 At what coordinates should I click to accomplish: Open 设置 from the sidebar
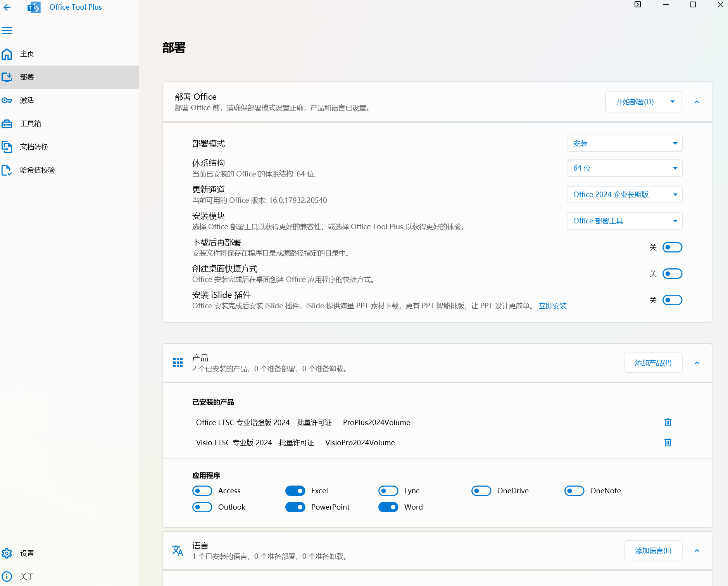(x=69, y=553)
